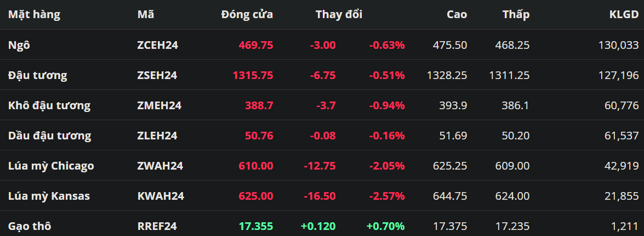Click the "Gạo thô" commodity name
Image resolution: width=644 pixels, height=236 pixels.
pyautogui.click(x=30, y=226)
